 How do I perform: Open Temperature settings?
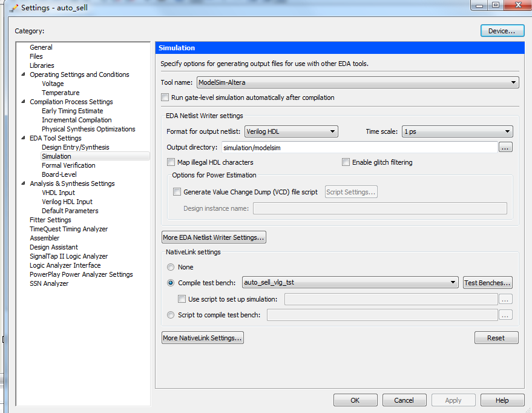(61, 93)
